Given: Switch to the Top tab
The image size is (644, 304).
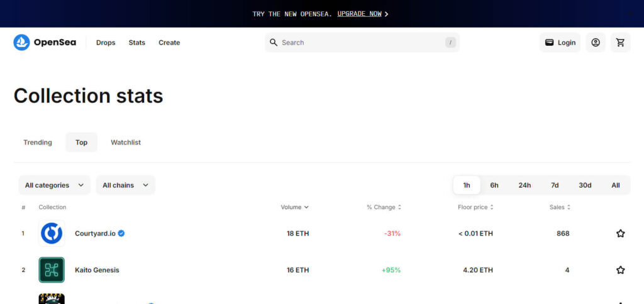Looking at the screenshot, I should [81, 143].
